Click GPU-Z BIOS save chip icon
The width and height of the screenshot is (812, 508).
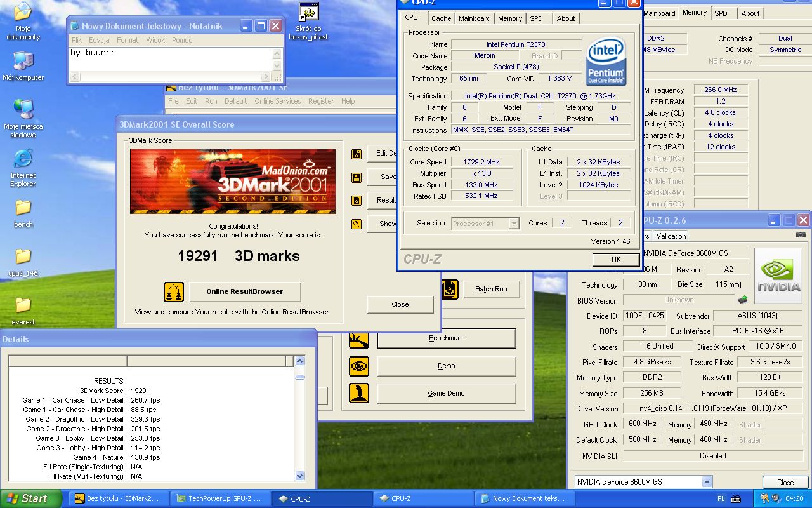[x=743, y=300]
